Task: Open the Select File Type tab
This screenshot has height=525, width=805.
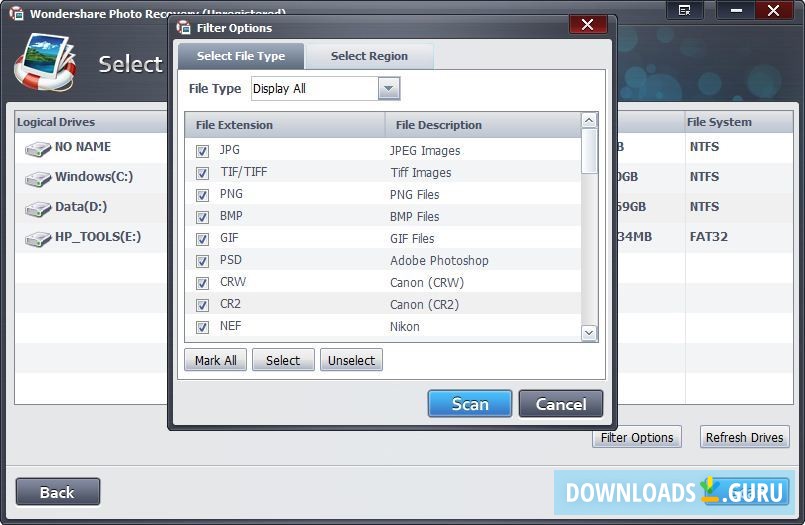Action: 241,56
